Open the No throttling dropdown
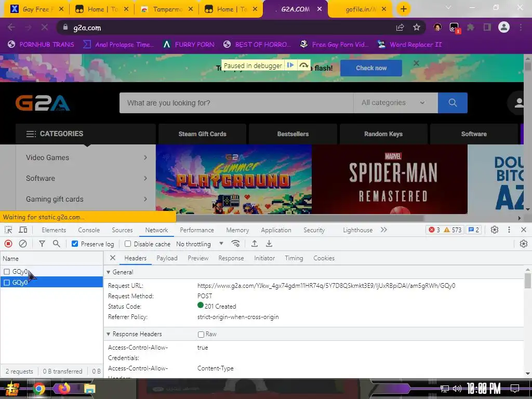The height and width of the screenshot is (399, 532). point(199,244)
